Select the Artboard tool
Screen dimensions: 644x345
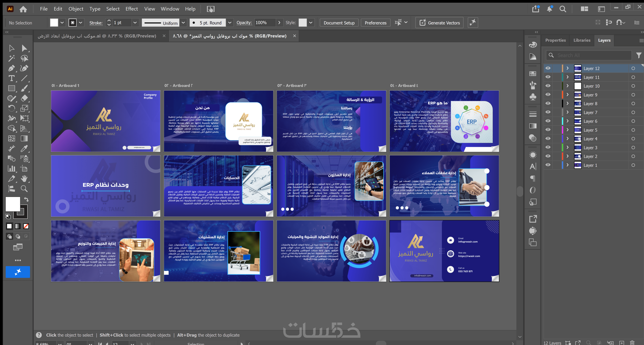[x=24, y=168]
